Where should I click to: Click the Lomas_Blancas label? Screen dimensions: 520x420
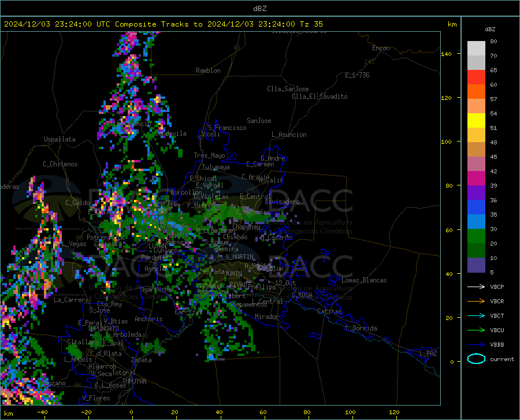coord(364,280)
